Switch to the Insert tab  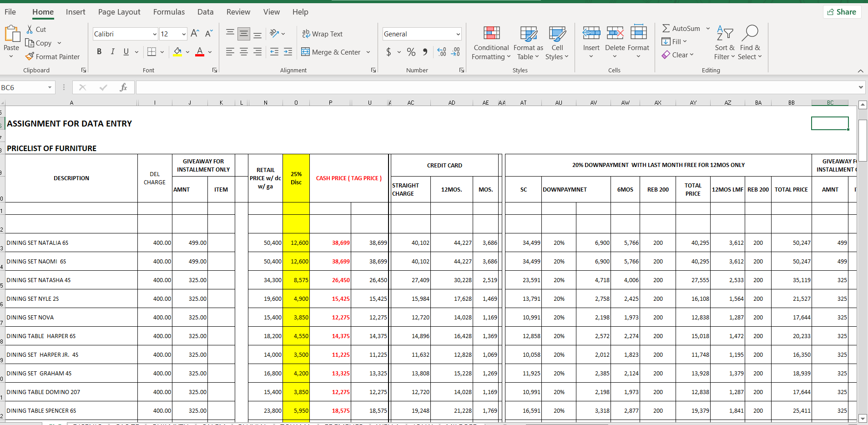[76, 12]
